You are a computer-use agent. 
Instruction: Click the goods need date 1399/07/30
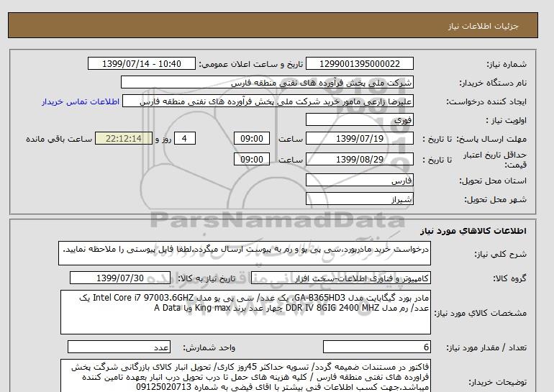point(120,278)
